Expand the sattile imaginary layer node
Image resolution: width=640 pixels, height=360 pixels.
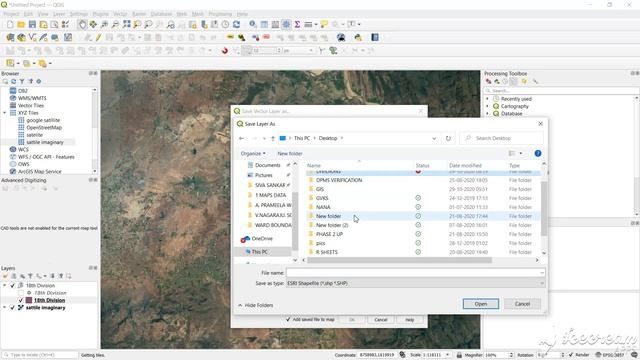point(5,308)
